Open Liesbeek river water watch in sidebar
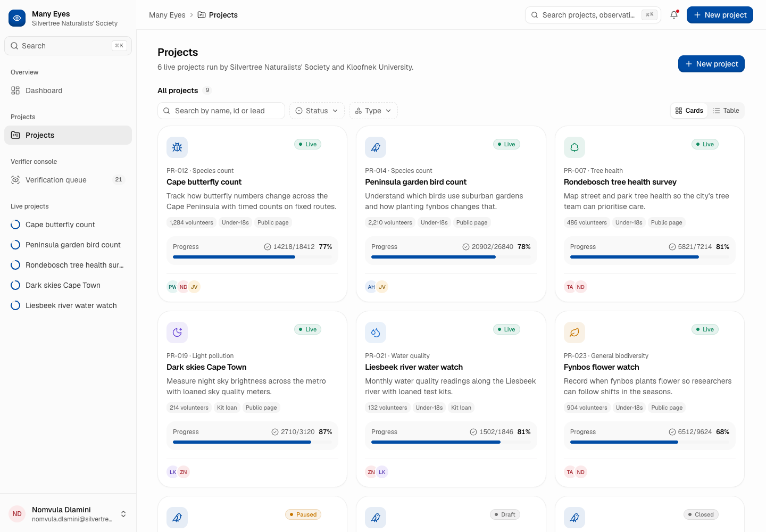 pos(68,305)
